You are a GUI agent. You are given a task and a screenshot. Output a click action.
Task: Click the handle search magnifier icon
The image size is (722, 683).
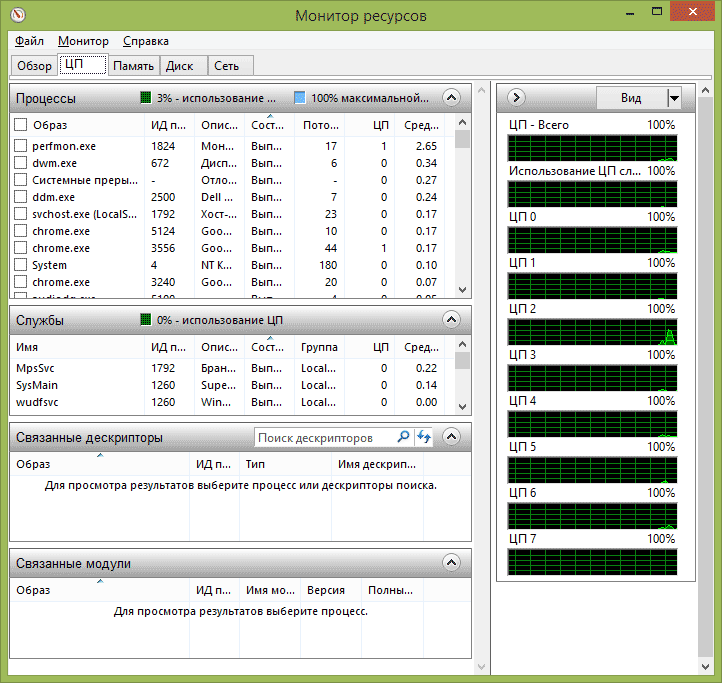pyautogui.click(x=403, y=437)
